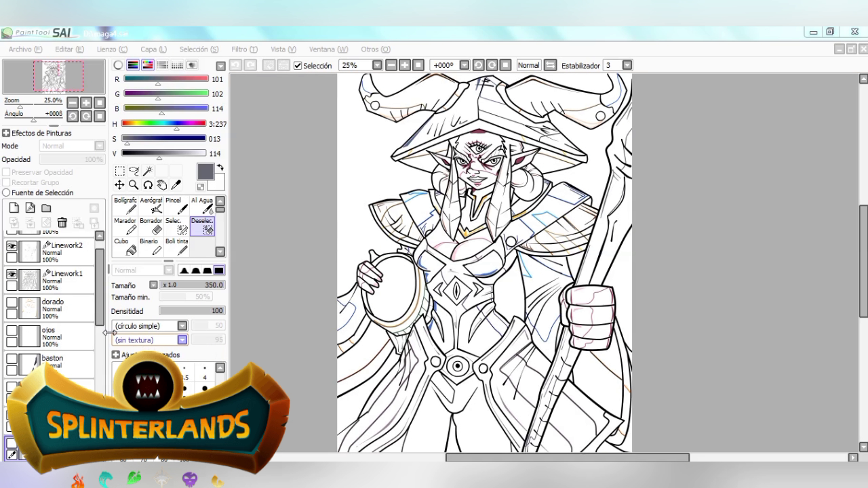This screenshot has height=488, width=868.
Task: Open the rotation angle +000° dropdown
Action: 465,65
